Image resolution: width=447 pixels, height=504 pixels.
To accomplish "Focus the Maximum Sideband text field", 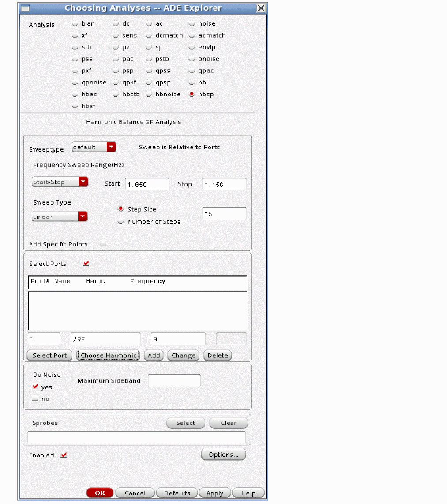I will pyautogui.click(x=174, y=381).
